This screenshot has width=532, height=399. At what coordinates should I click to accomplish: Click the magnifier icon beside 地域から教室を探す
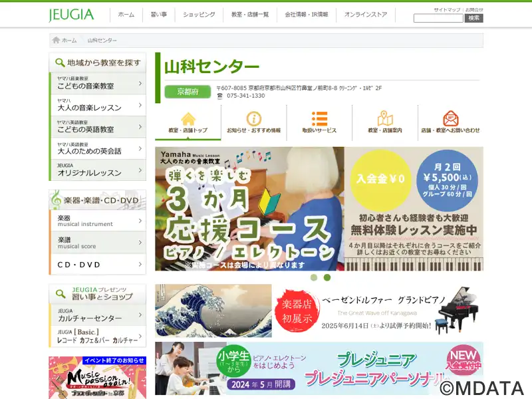(60, 63)
